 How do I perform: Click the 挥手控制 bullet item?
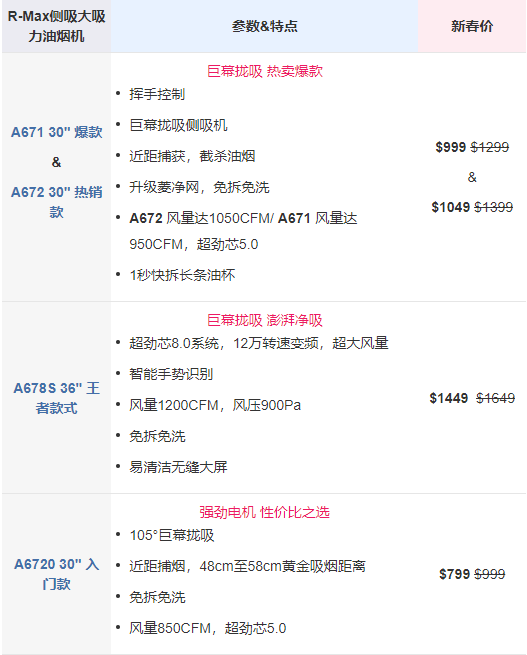coord(157,94)
